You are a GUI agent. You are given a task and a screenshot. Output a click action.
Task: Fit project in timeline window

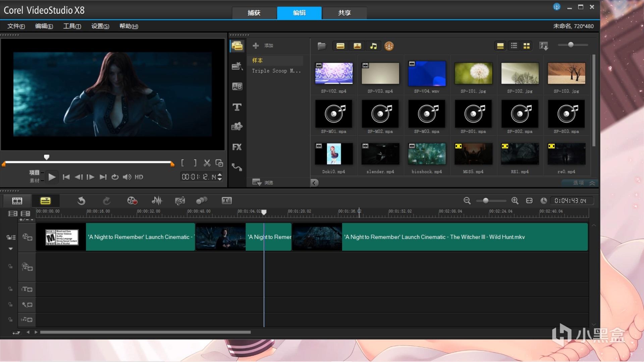tap(529, 200)
